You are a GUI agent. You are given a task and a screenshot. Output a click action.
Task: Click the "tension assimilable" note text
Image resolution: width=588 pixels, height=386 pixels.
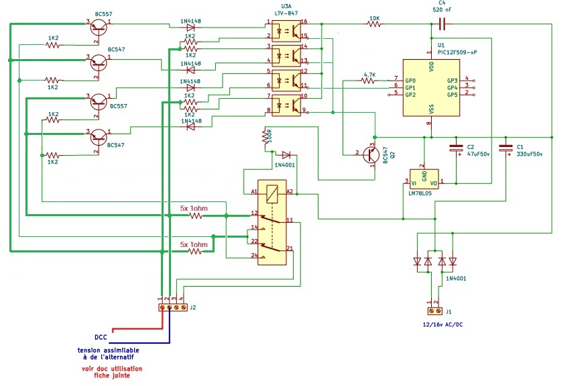click(x=109, y=350)
